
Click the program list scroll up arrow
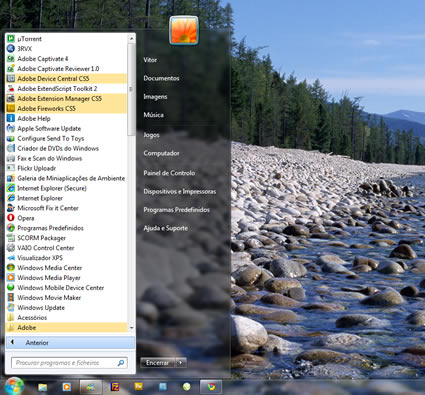[x=131, y=39]
